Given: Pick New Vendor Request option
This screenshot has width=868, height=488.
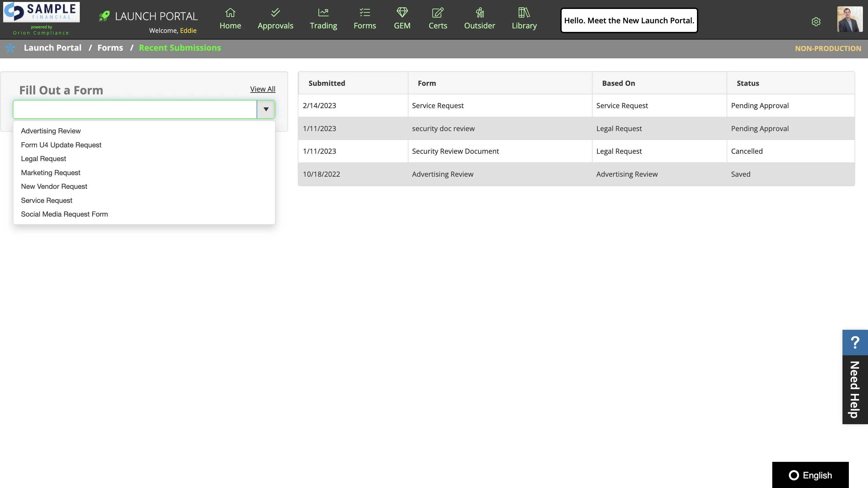Looking at the screenshot, I should 54,186.
